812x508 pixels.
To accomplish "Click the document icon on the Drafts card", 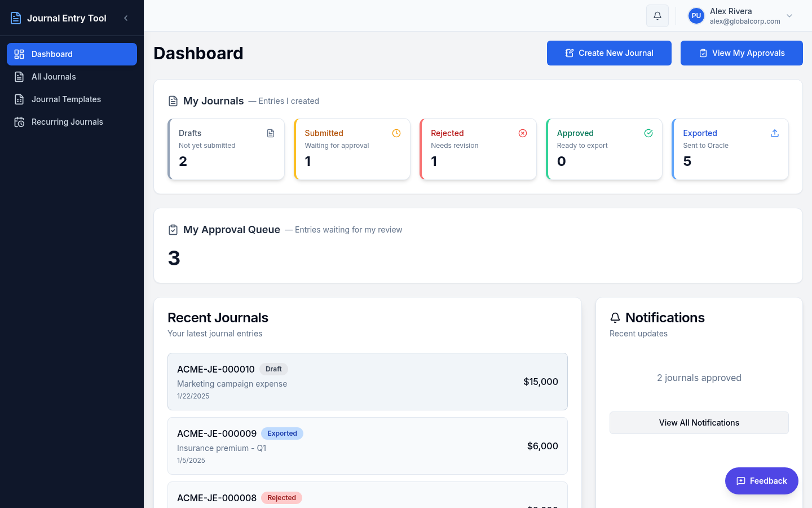I will click(x=271, y=133).
